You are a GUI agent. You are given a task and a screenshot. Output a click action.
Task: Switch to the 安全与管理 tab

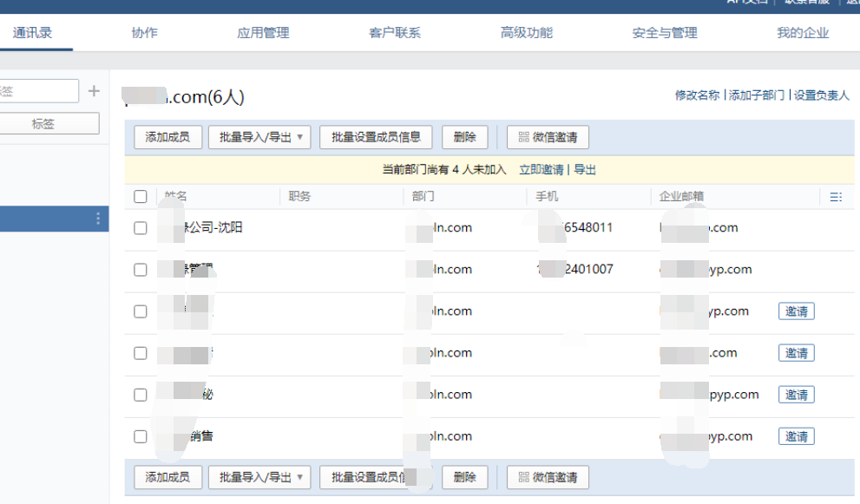[x=666, y=32]
